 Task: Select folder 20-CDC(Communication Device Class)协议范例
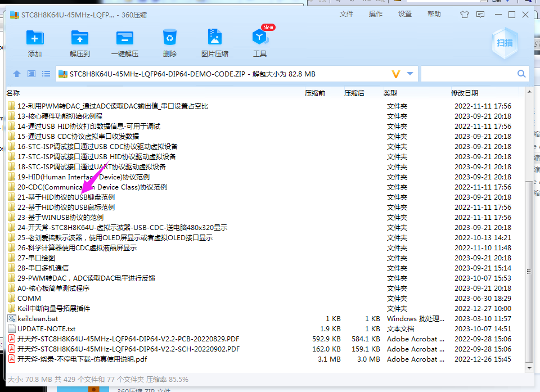pyautogui.click(x=92, y=187)
